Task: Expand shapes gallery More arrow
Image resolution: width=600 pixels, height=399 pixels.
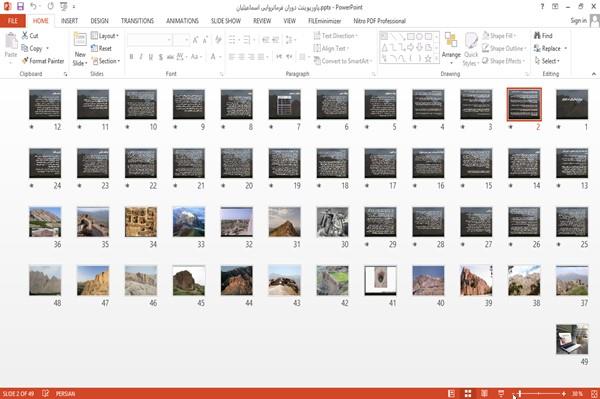Action: coord(436,59)
